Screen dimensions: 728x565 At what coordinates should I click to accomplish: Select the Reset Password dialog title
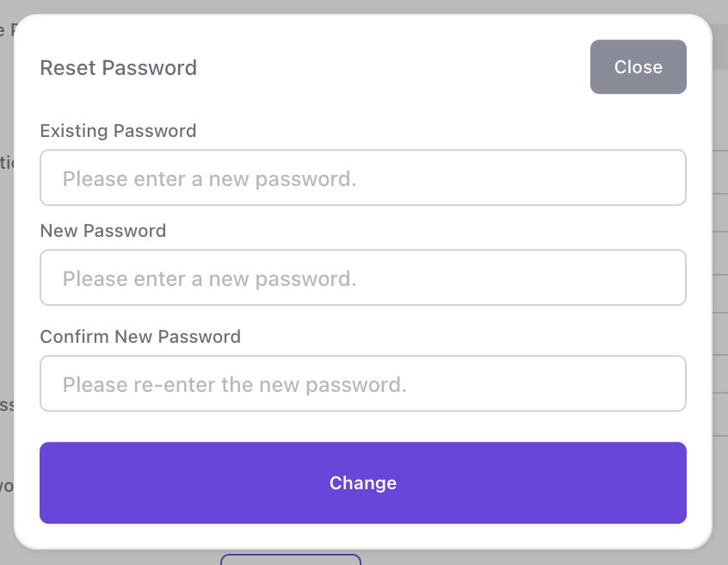[x=118, y=67]
